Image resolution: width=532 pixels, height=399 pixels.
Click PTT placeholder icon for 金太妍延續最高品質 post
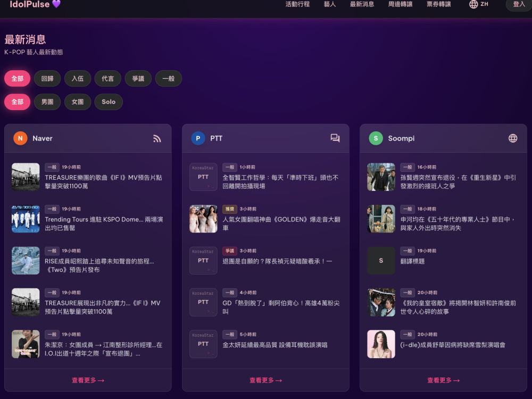click(x=203, y=344)
